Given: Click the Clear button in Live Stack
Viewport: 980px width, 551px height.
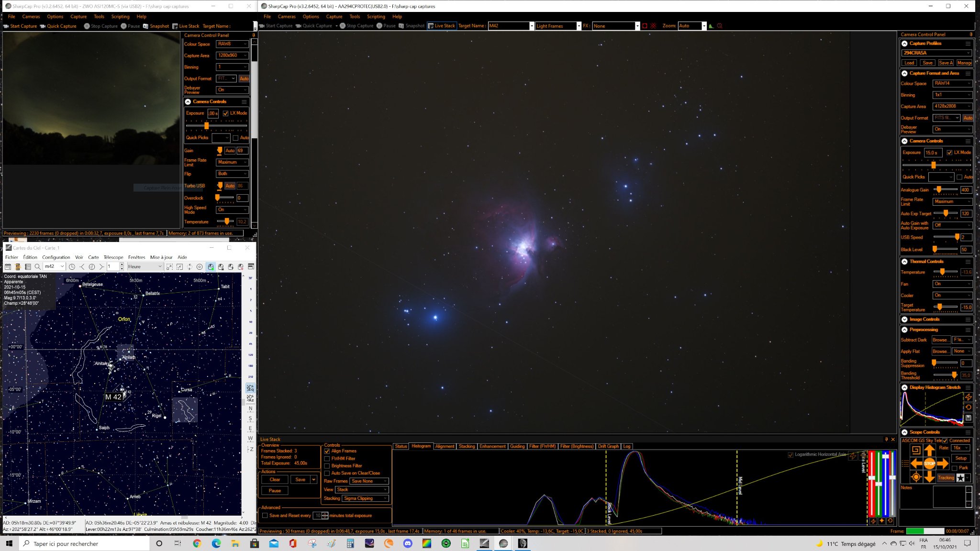Looking at the screenshot, I should (275, 480).
